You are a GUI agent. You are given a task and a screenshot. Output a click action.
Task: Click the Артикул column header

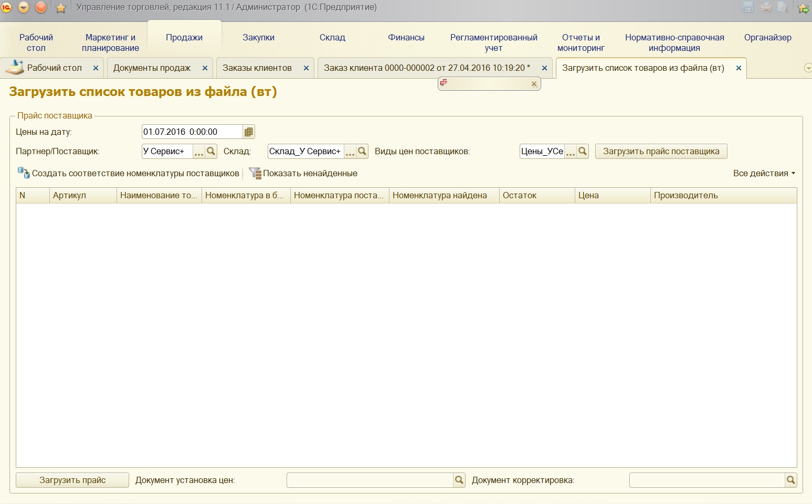(83, 196)
